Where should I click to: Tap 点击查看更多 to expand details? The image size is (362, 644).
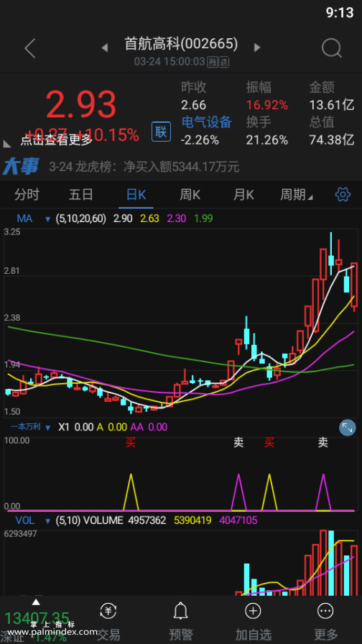pos(57,140)
